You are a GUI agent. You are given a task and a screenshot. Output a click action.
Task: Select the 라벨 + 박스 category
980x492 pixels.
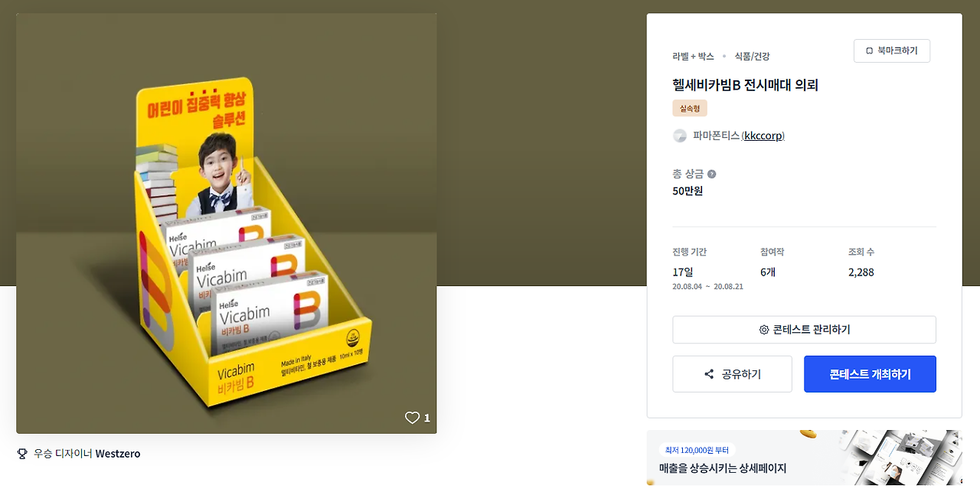(x=693, y=57)
